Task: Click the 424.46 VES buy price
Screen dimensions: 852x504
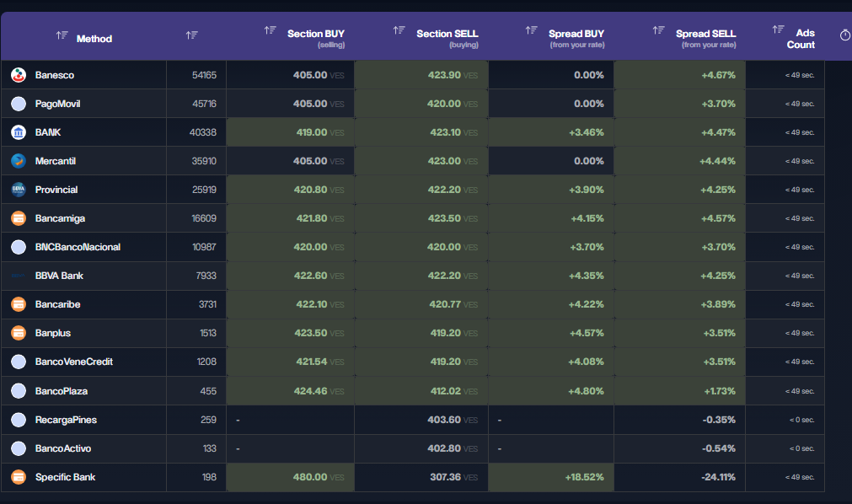Action: [x=319, y=391]
